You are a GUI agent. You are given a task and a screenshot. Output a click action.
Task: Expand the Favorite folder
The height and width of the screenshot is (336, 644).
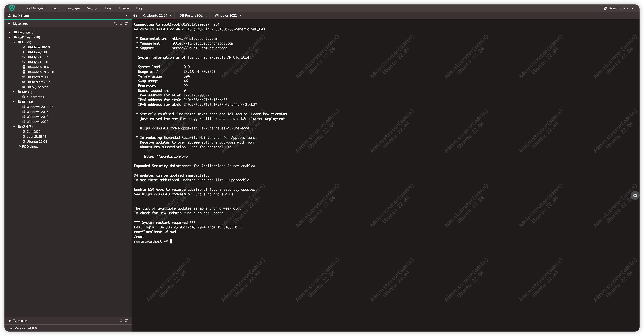coord(9,32)
